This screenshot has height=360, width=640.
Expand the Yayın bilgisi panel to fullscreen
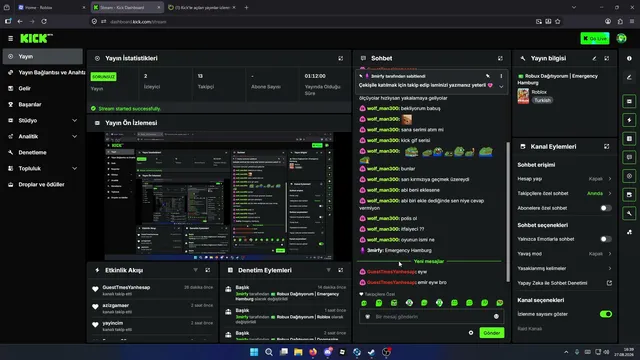pos(607,58)
